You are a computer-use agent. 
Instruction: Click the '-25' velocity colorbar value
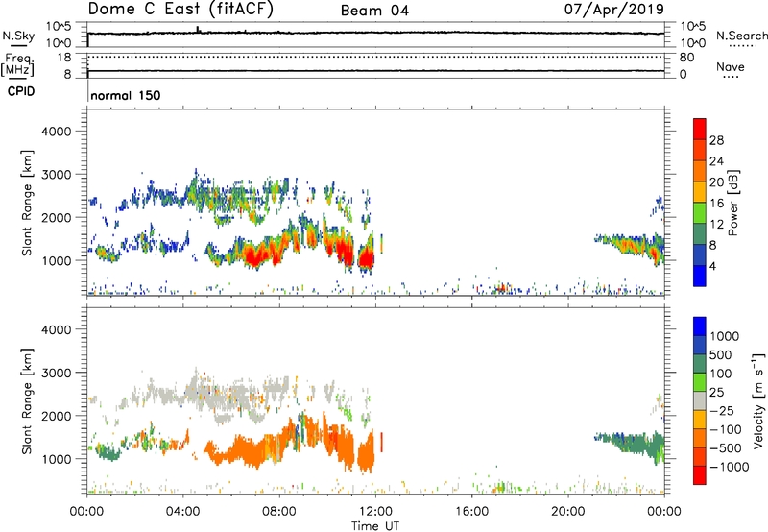coord(723,410)
